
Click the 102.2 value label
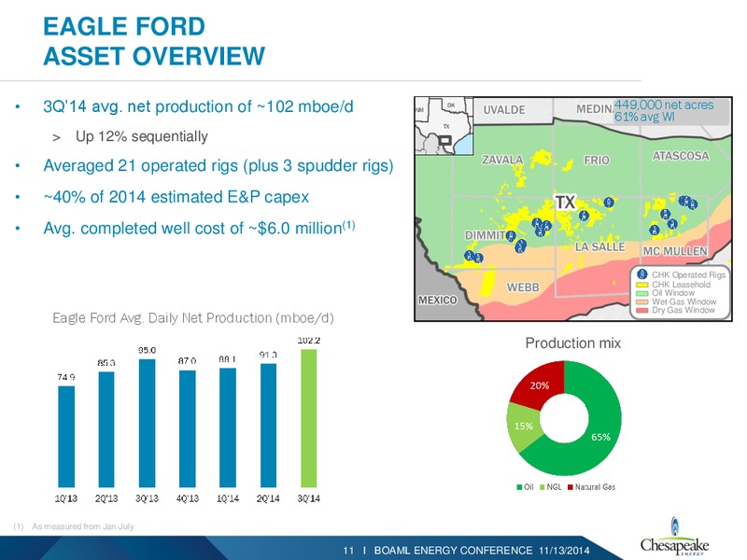click(309, 341)
